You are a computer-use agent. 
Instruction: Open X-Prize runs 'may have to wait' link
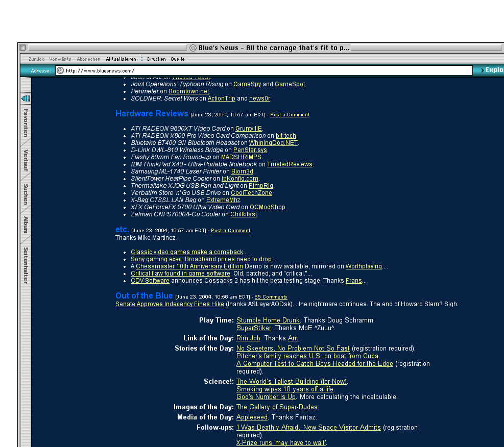point(281,443)
